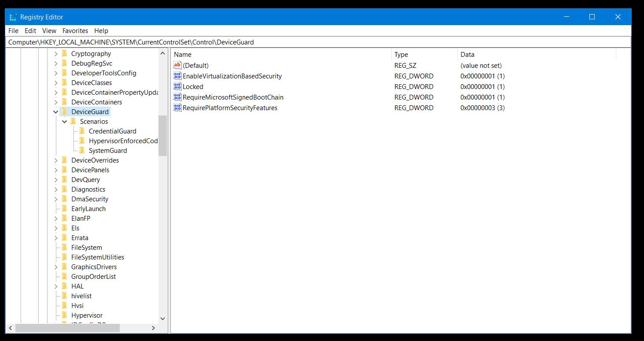
Task: Select the Hvsi key label
Action: pyautogui.click(x=77, y=306)
